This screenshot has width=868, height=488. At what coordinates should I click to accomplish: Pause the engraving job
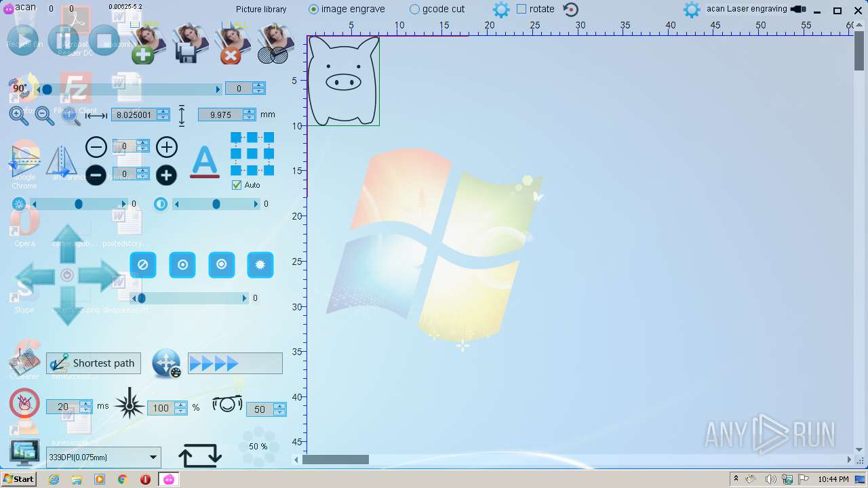click(x=64, y=40)
